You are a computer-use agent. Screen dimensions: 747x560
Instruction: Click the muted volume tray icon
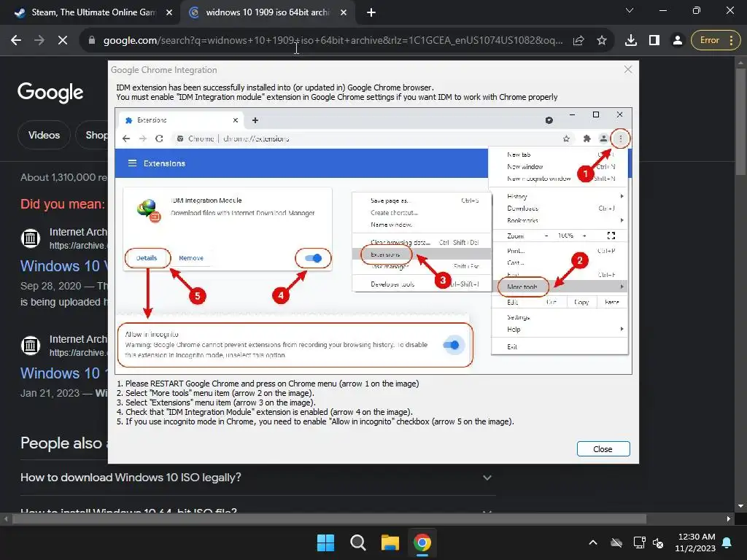[x=658, y=542]
